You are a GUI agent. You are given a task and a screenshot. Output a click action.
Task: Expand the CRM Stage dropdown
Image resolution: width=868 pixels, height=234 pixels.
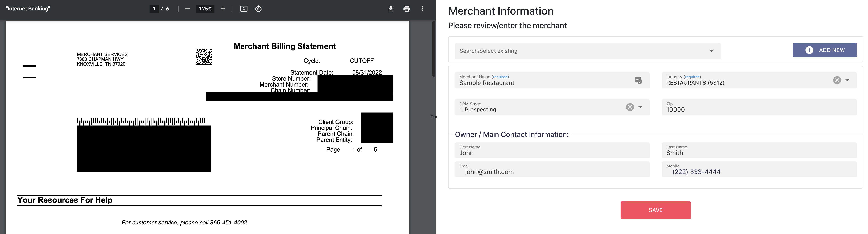(x=640, y=107)
